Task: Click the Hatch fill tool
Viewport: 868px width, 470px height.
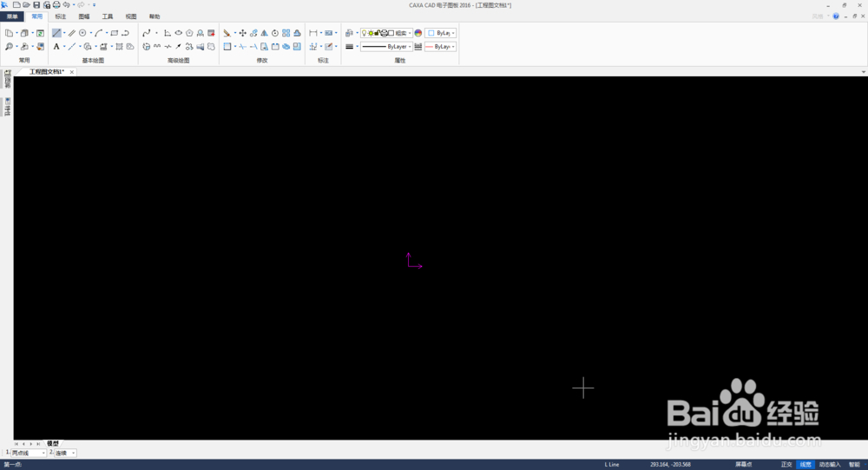Action: click(119, 47)
